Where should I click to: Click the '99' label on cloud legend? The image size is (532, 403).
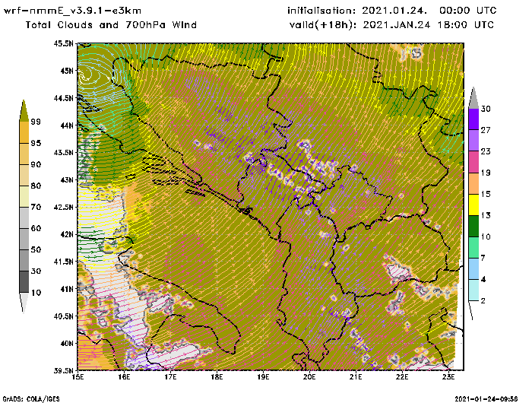(36, 122)
